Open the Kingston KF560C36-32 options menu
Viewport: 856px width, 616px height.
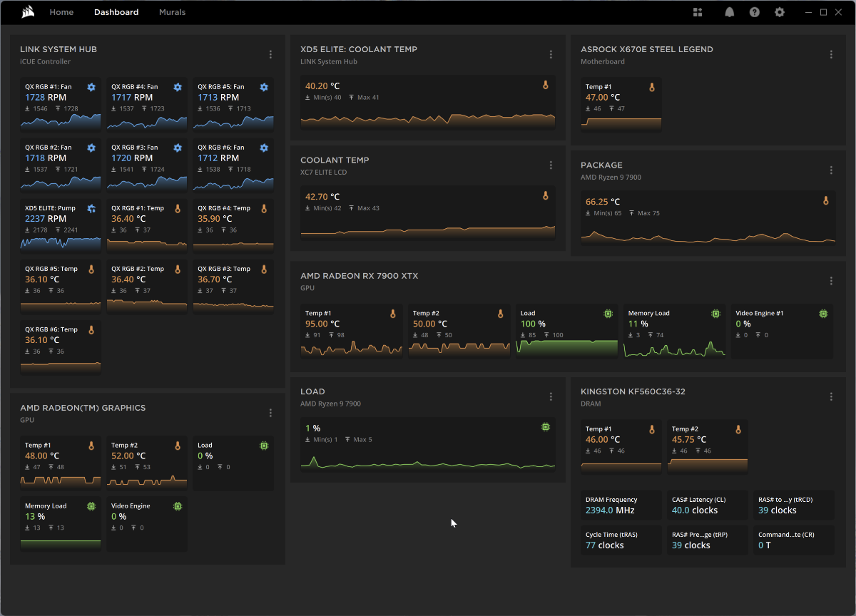pos(831,397)
